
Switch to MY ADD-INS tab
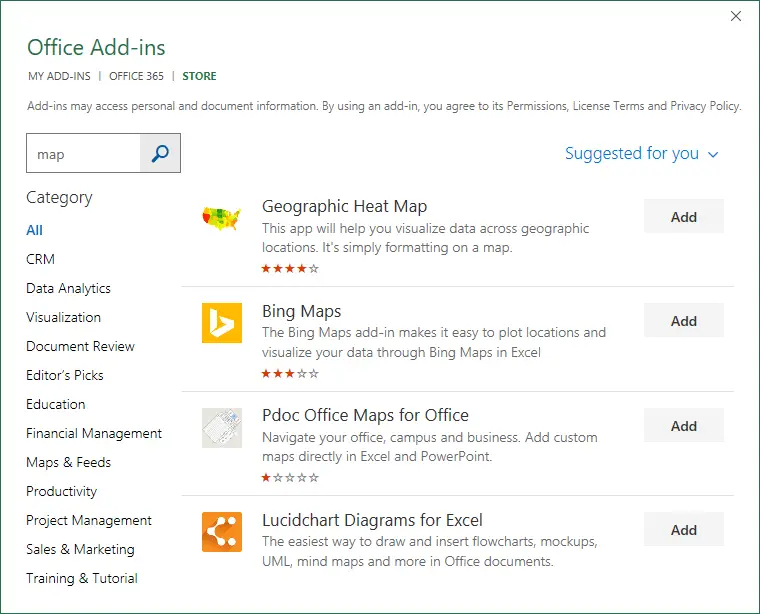pos(59,76)
